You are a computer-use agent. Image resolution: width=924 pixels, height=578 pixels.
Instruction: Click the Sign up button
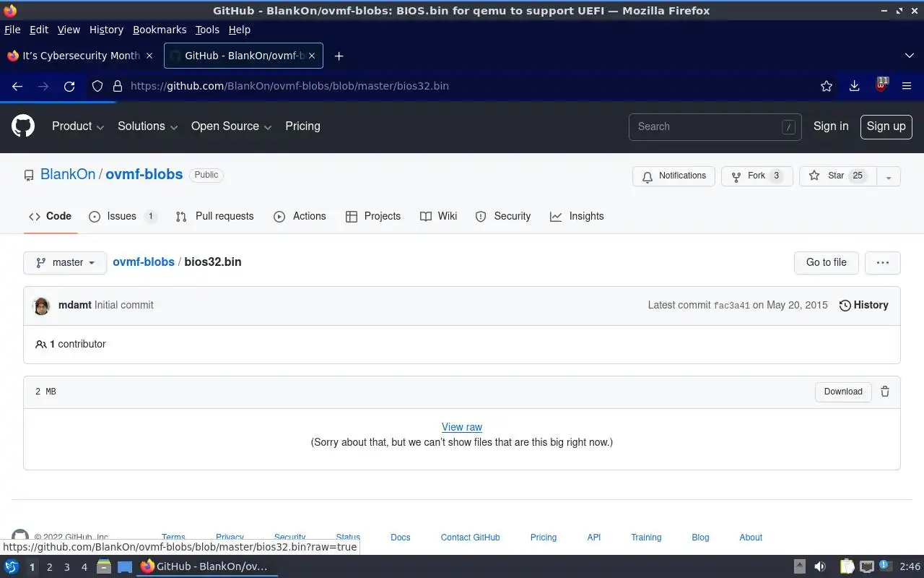pyautogui.click(x=886, y=126)
